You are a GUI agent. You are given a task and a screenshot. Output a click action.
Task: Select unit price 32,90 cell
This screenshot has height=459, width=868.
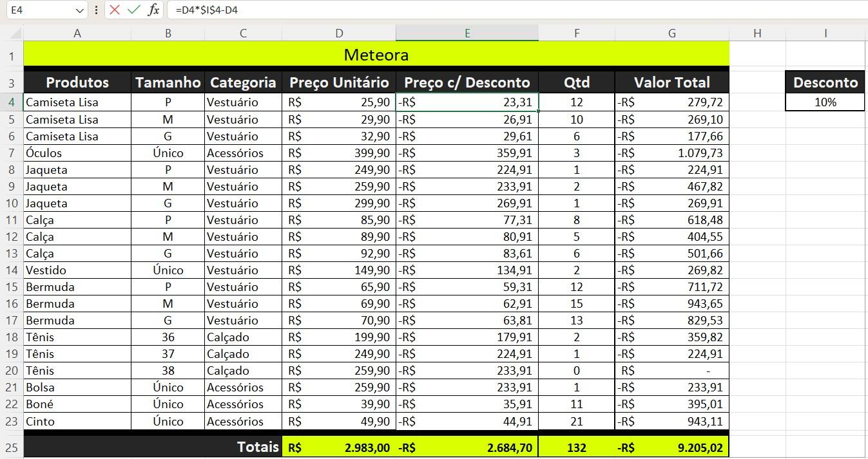tap(339, 136)
